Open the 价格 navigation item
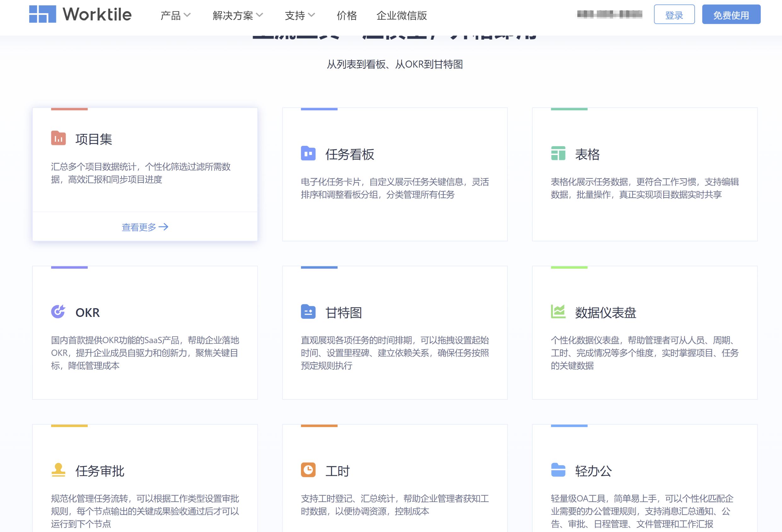The image size is (782, 532). 347,15
